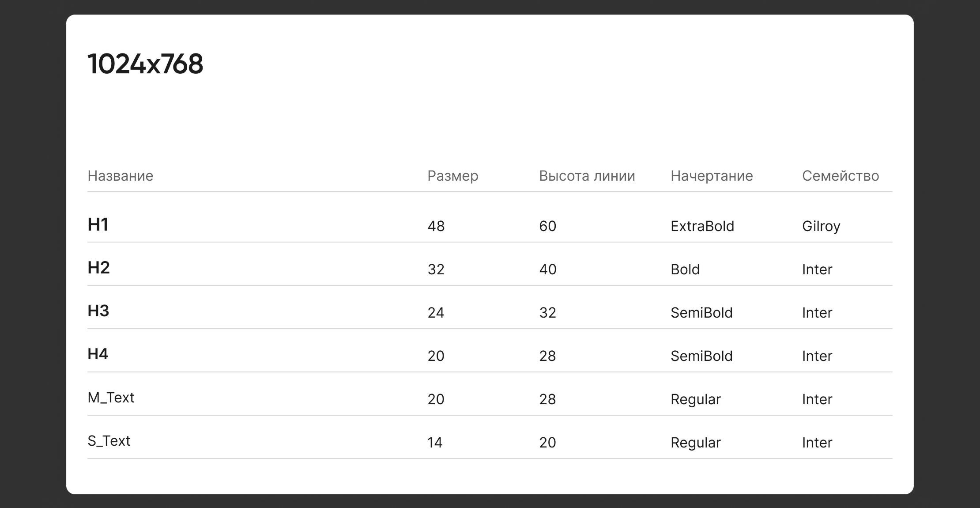980x508 pixels.
Task: Click line height value 40 in H2 row
Action: point(547,269)
